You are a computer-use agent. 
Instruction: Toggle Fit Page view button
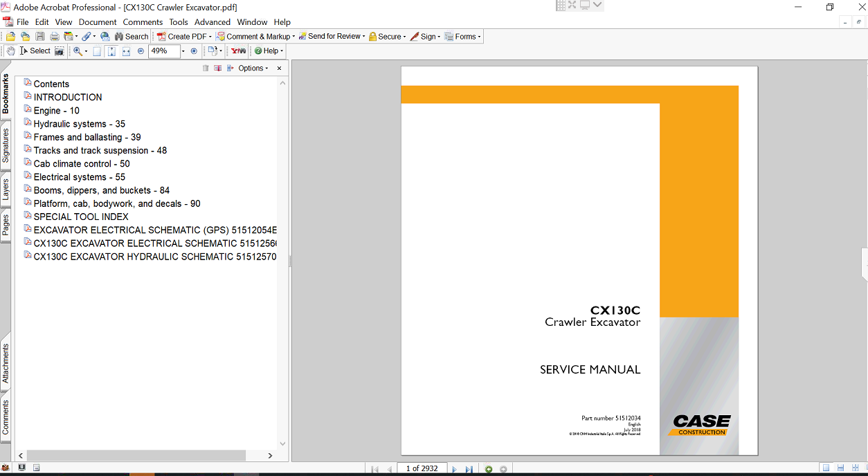tap(111, 51)
